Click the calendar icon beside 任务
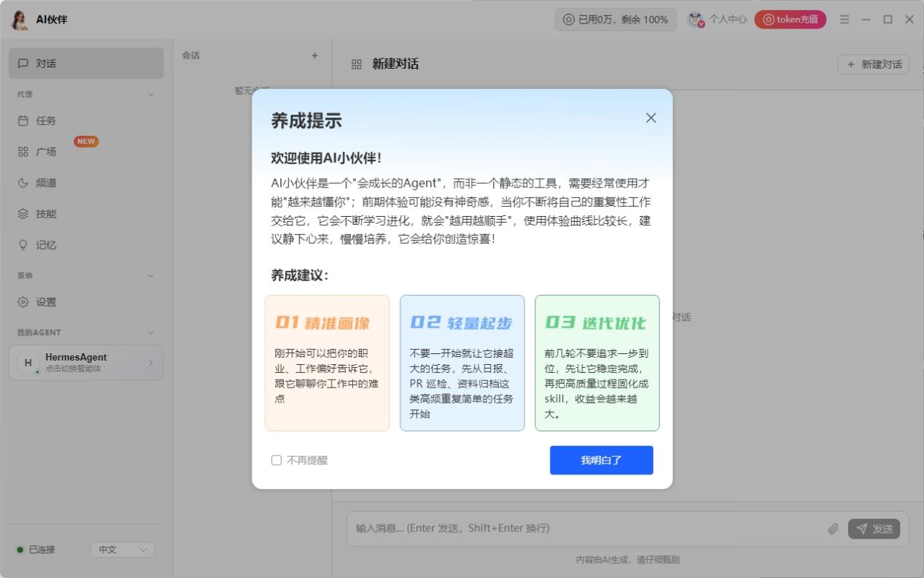 pos(23,120)
